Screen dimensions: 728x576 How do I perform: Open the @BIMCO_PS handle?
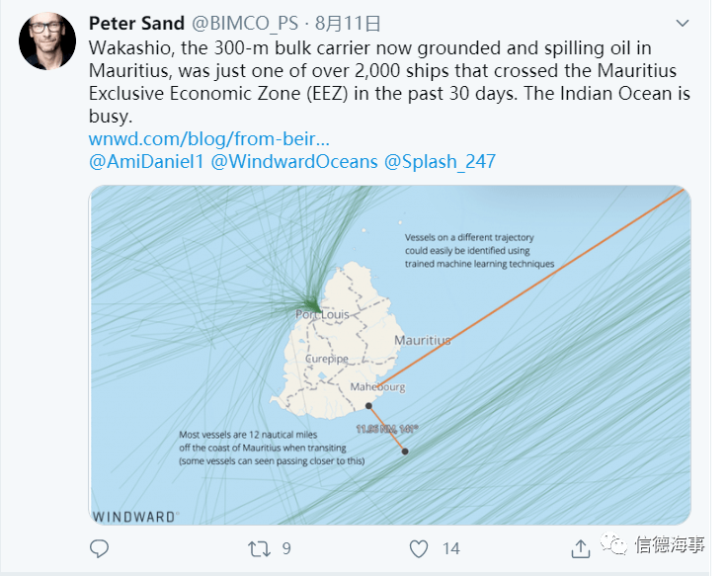pyautogui.click(x=245, y=24)
